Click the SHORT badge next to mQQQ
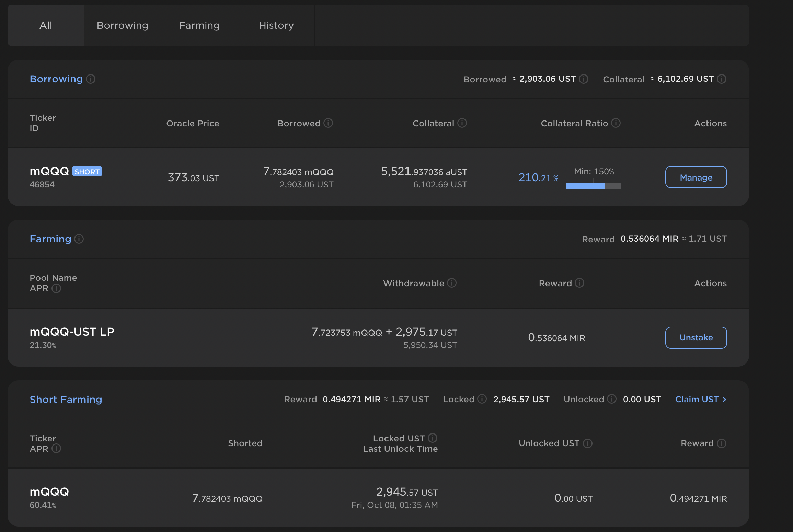Viewport: 793px width, 532px height. (x=87, y=172)
